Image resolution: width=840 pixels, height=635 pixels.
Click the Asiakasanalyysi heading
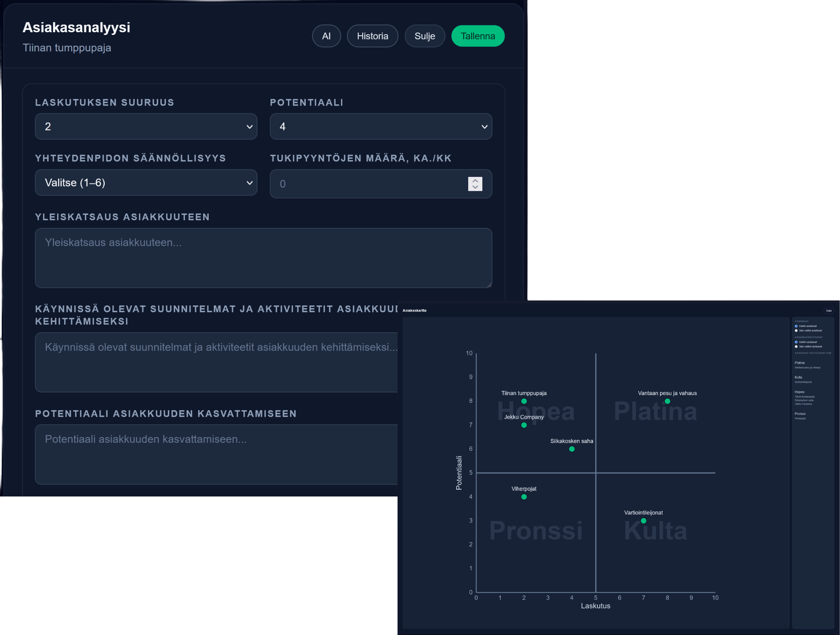pyautogui.click(x=76, y=27)
